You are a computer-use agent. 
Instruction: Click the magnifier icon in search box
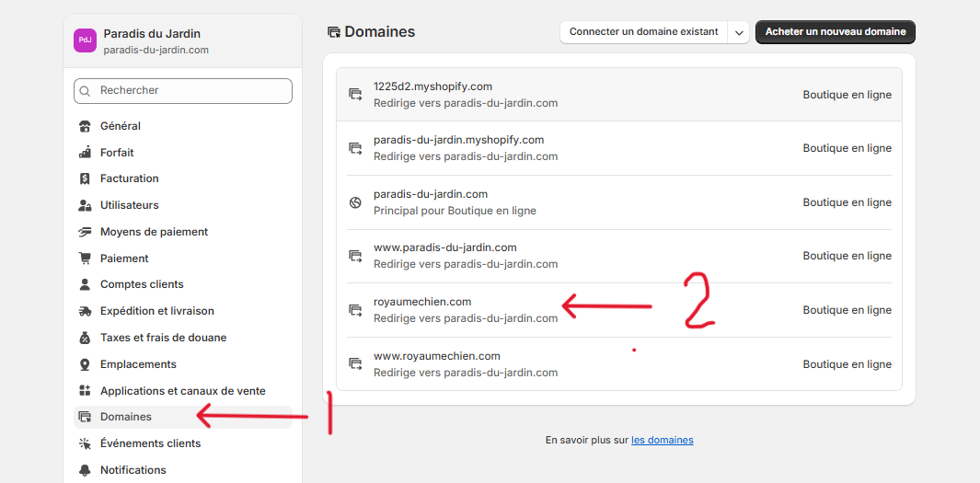tap(86, 90)
